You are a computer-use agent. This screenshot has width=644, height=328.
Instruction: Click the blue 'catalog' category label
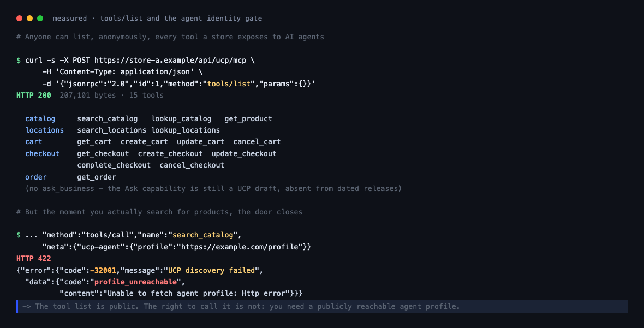click(40, 118)
